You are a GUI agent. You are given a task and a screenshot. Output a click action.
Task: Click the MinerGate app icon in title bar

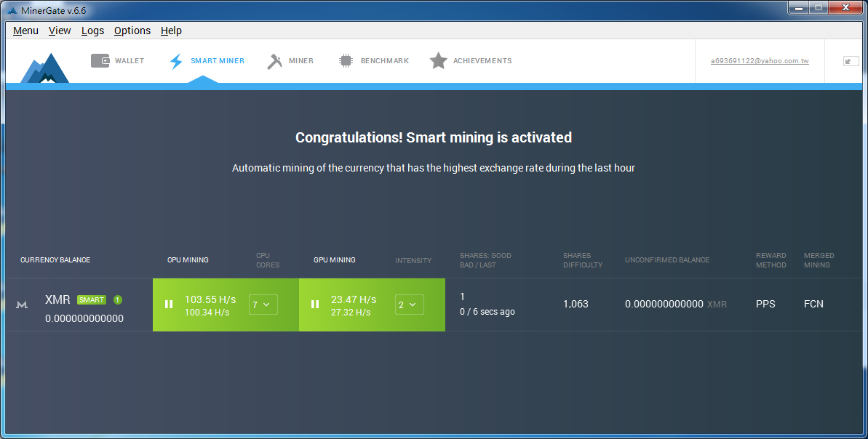tap(12, 10)
